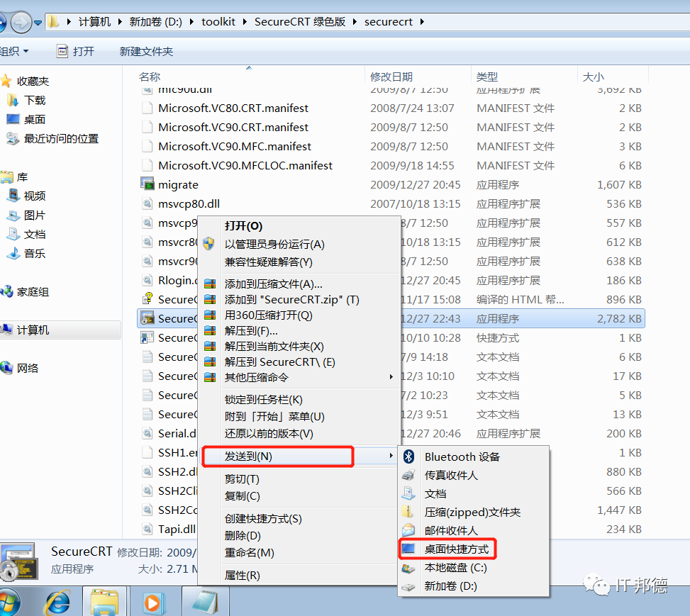Image resolution: width=690 pixels, height=616 pixels.
Task: Click the Windows Start button
Action: tap(9, 602)
